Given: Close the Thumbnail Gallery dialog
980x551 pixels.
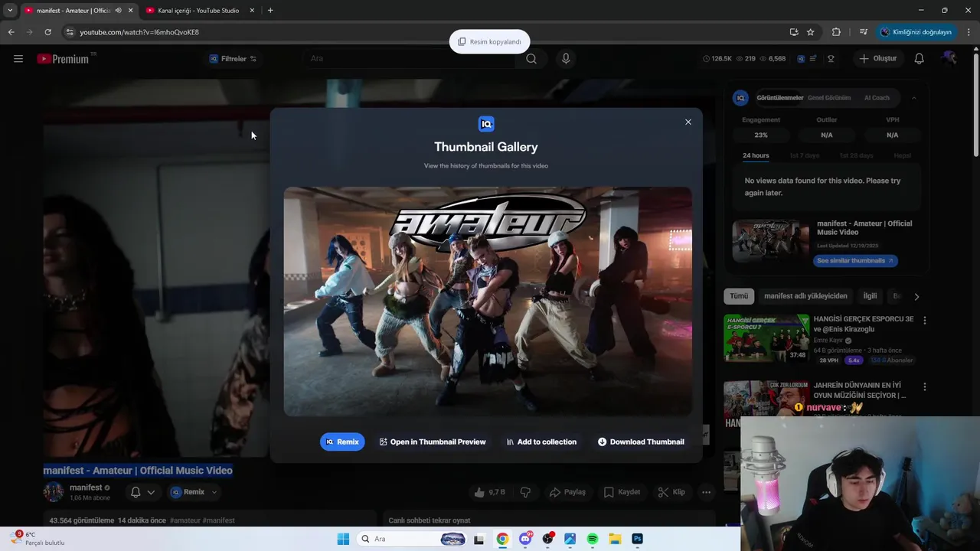Looking at the screenshot, I should click(688, 122).
